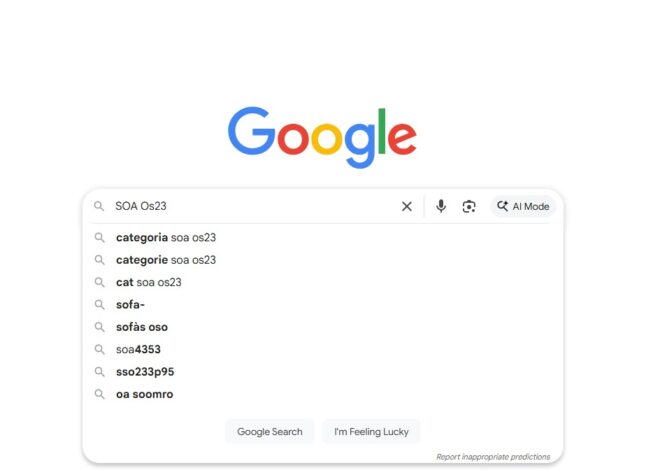Click the magnifier icon in the search box

pos(99,207)
